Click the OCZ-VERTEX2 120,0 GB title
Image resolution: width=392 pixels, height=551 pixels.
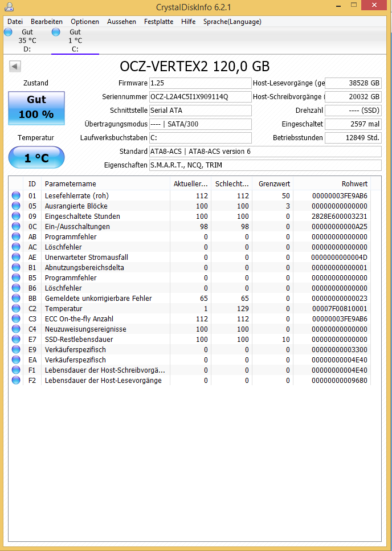pos(195,67)
